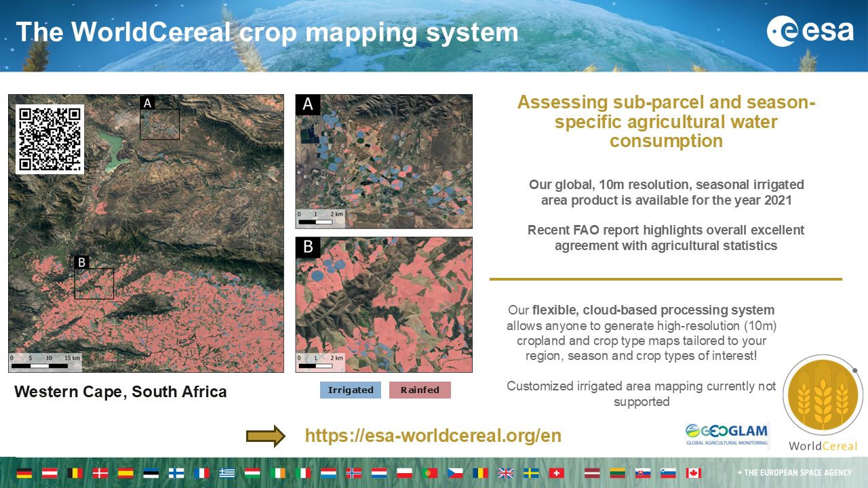Click inset map A thumbnail

point(384,161)
